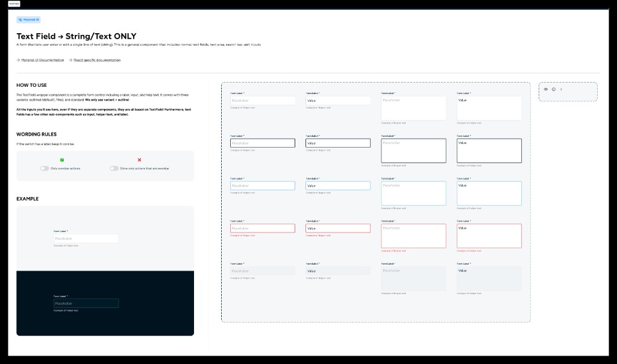The image size is (617, 364).
Task: Click the dark-bordered Value text area
Action: tap(489, 151)
